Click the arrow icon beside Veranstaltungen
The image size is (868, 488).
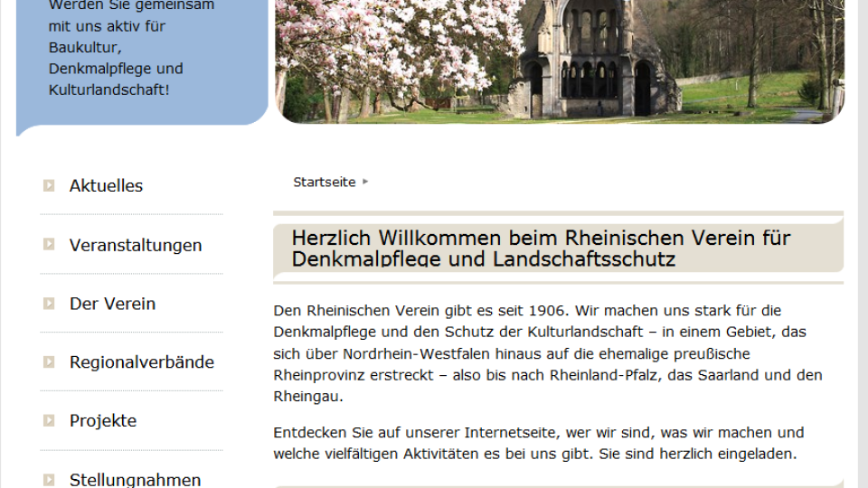(49, 244)
